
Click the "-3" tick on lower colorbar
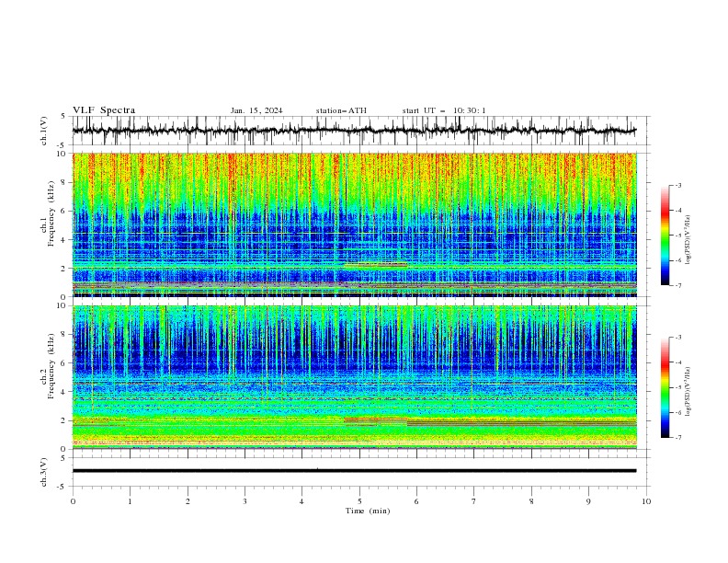(x=677, y=338)
